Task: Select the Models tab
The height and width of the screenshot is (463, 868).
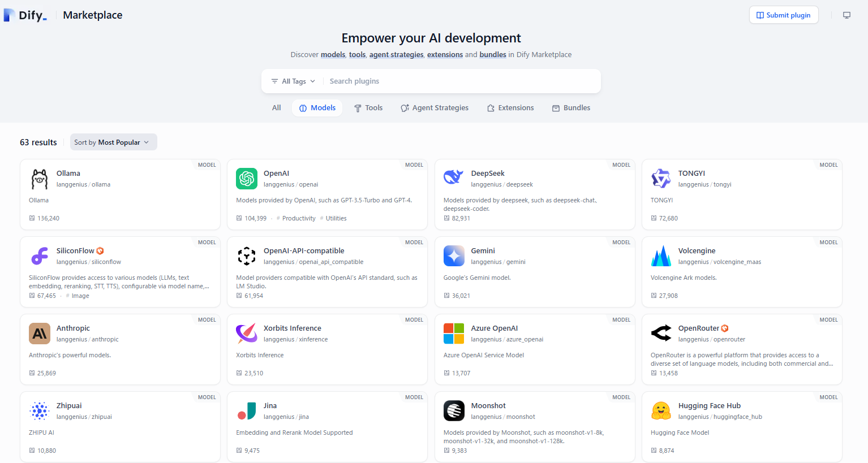Action: [317, 108]
